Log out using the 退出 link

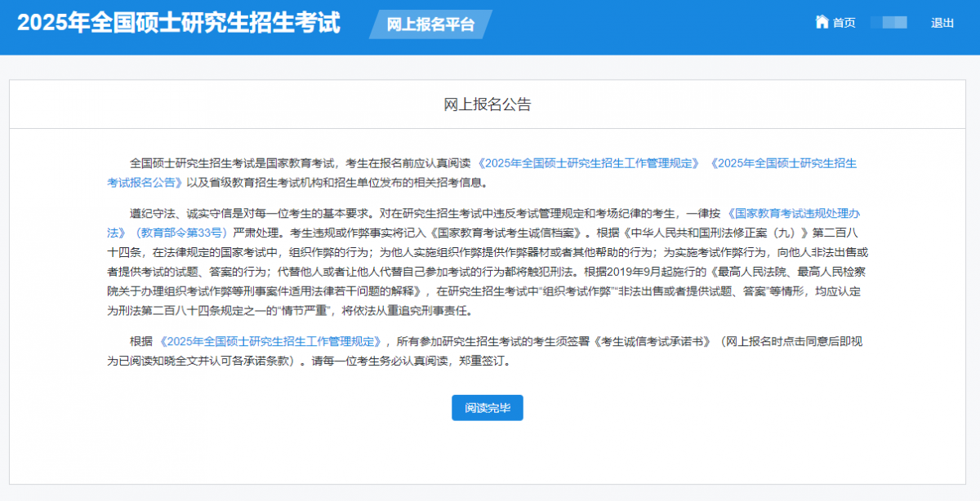pyautogui.click(x=942, y=23)
